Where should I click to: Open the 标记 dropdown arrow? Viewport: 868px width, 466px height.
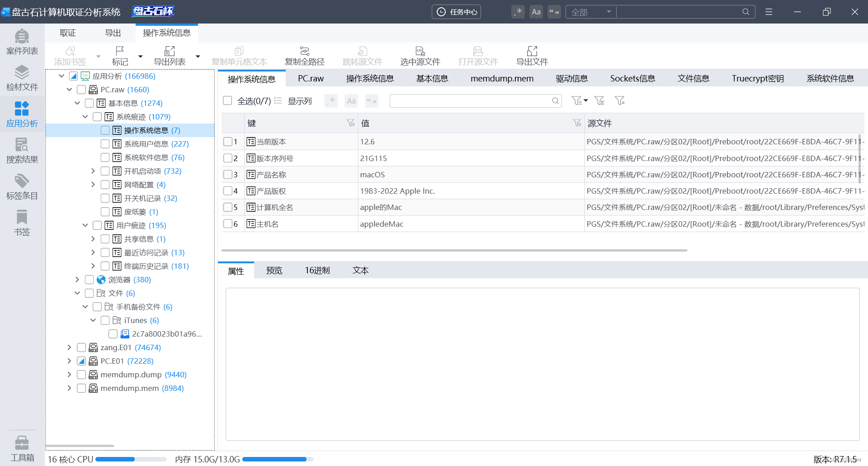point(140,56)
